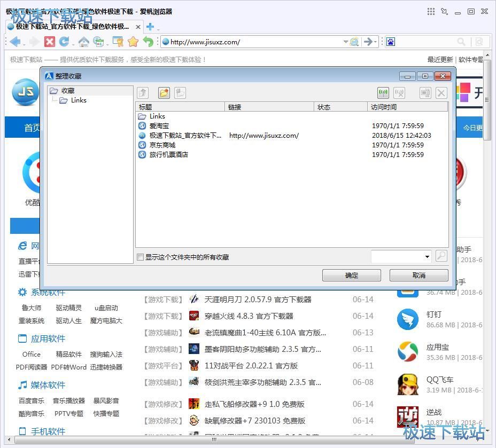
Task: Close the 极速下载站 browser tab
Action: point(138,27)
